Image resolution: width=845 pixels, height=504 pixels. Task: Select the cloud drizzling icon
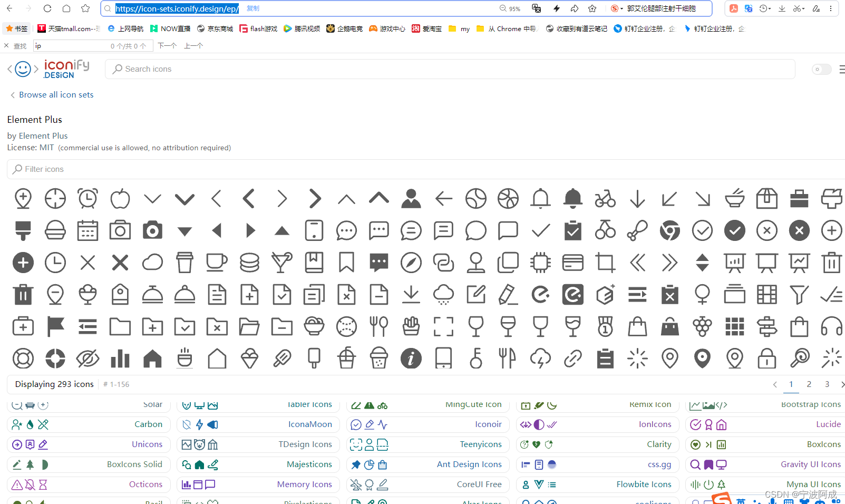point(443,295)
